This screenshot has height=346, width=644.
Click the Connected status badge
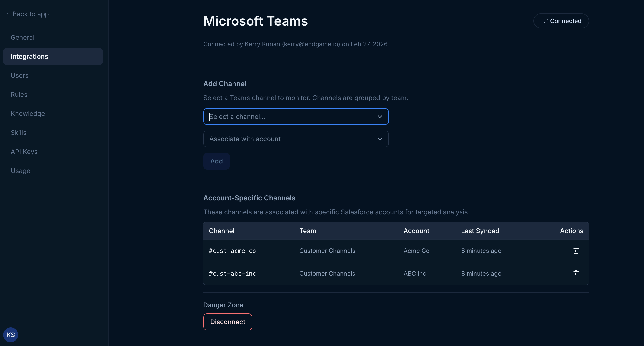point(561,21)
